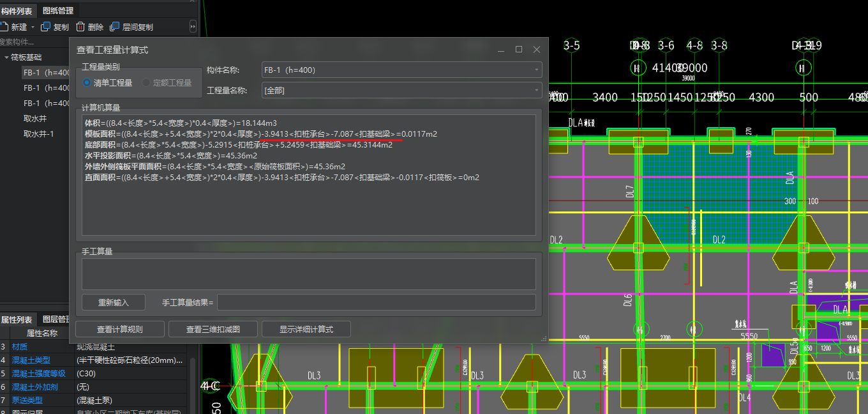Click the 底部面积 formula line
This screenshot has height=414, width=868.
(238, 145)
